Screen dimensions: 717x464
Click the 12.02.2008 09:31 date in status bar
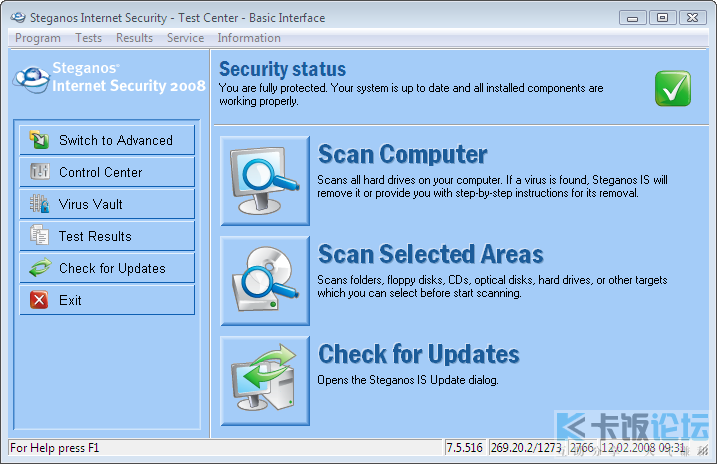643,448
